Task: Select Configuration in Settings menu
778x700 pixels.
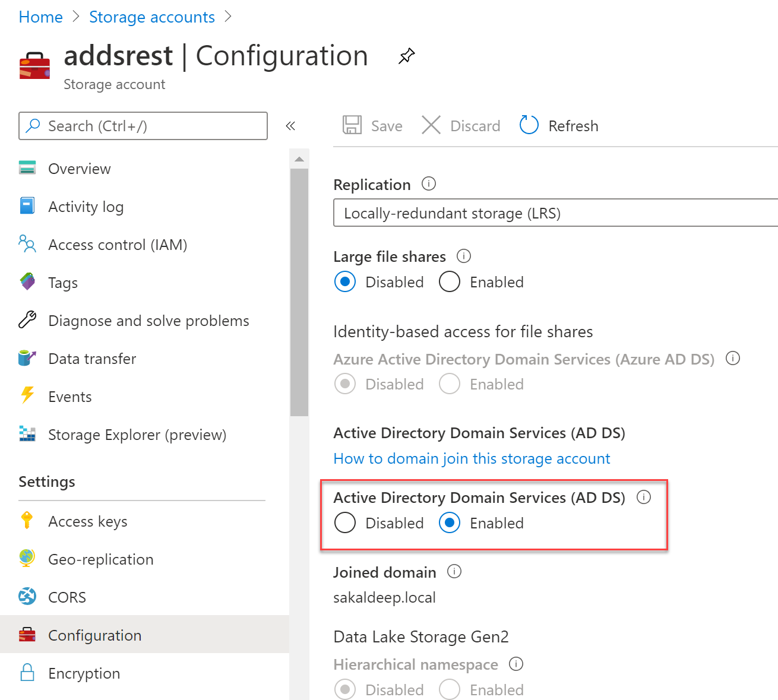Action: (144, 635)
